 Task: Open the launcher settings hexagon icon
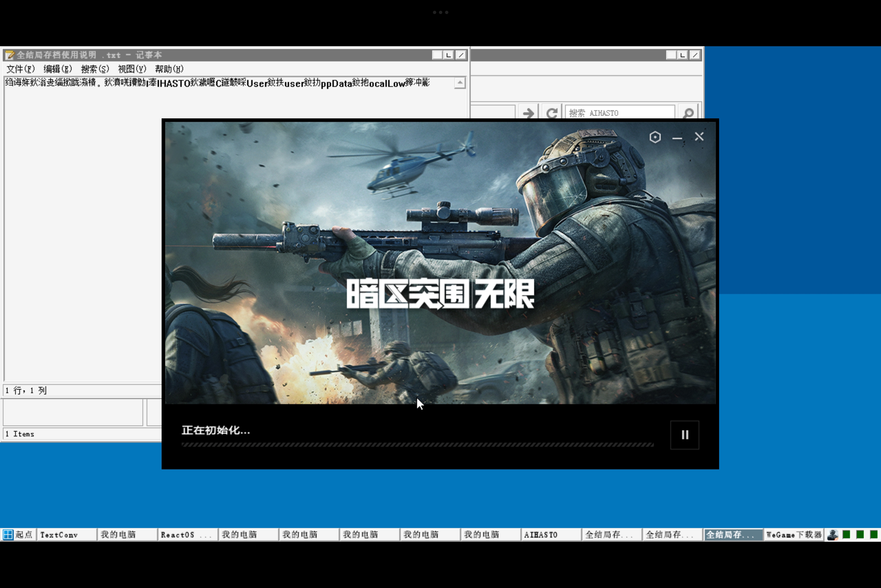tap(655, 137)
